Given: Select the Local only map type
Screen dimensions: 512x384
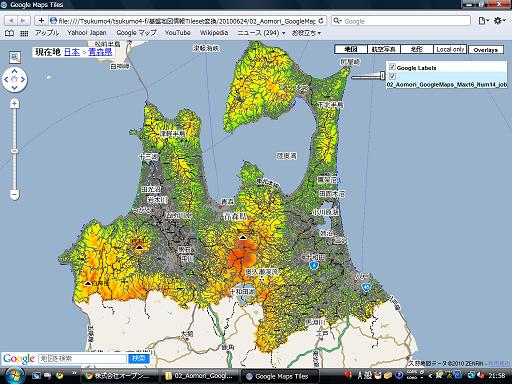Looking at the screenshot, I should click(450, 49).
